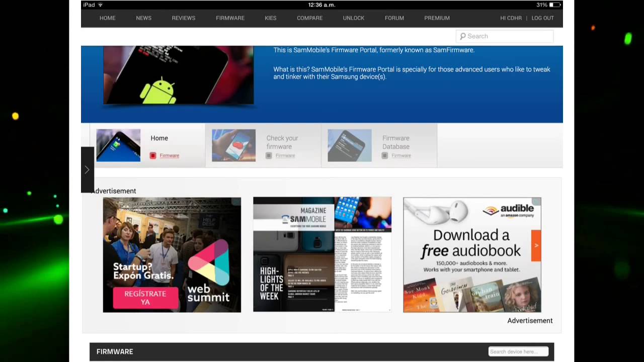The height and width of the screenshot is (362, 644).
Task: Select the PREMIUM menu item
Action: (437, 18)
